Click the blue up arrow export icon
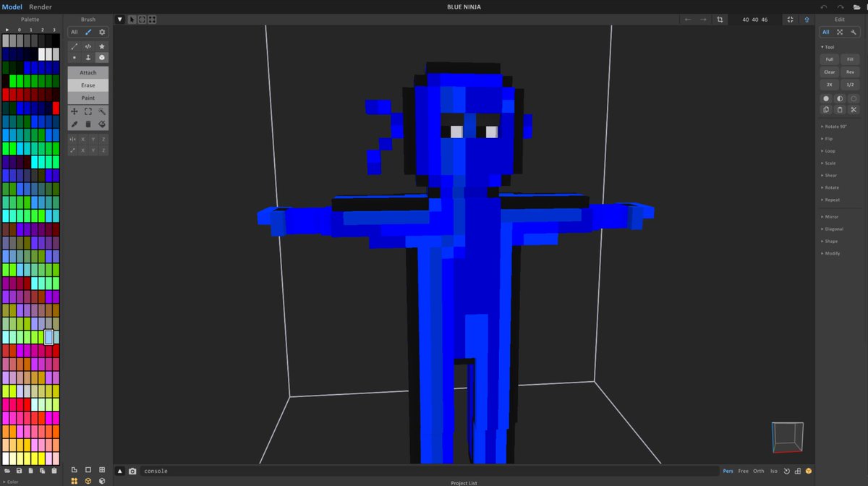868x486 pixels. click(x=807, y=20)
